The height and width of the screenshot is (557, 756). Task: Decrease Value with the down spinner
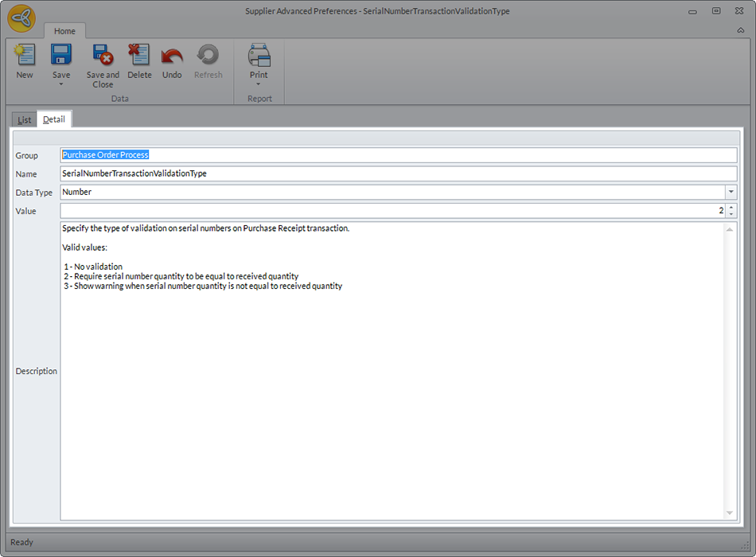[x=731, y=215]
